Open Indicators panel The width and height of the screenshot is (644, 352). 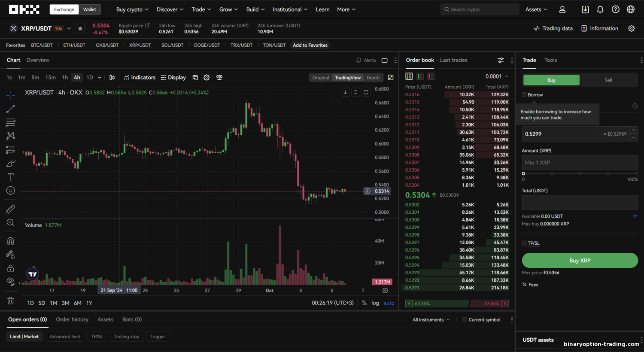coord(140,78)
